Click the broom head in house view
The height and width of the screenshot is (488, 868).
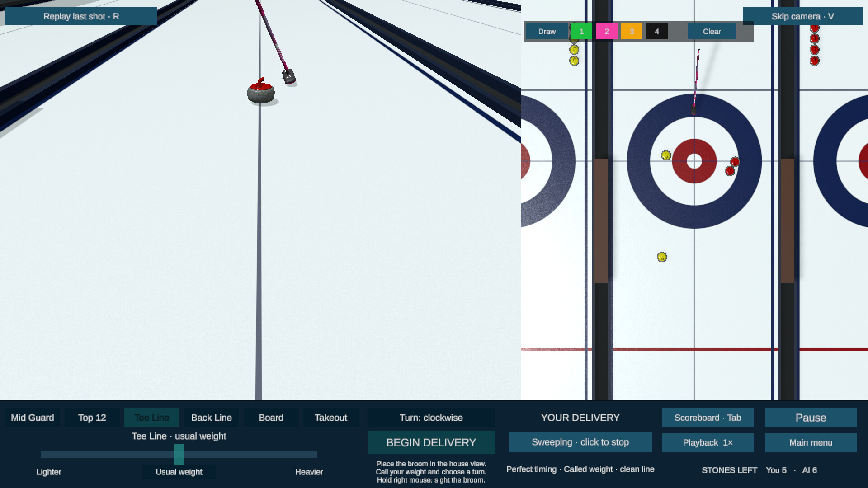click(x=693, y=110)
